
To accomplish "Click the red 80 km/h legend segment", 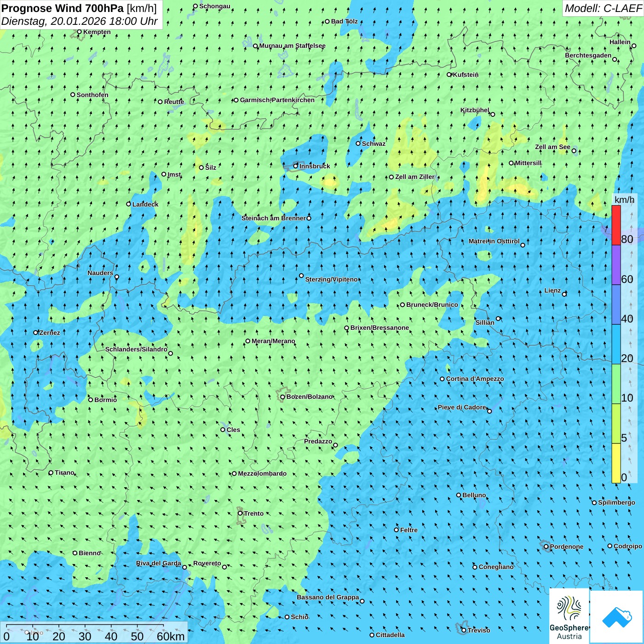I will [x=616, y=225].
